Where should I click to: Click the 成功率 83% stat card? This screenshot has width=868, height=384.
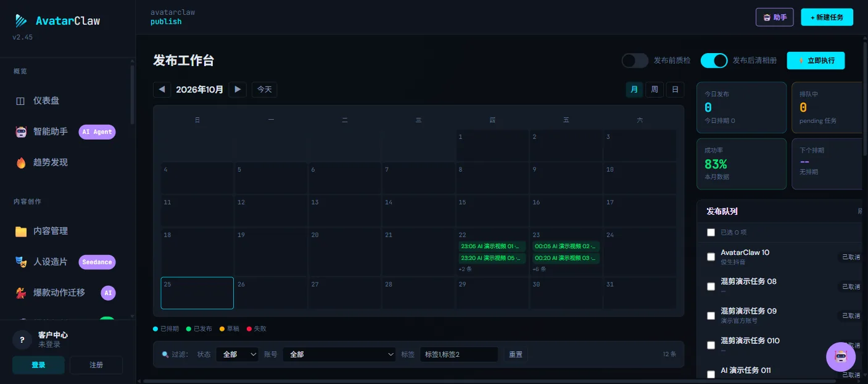tap(742, 164)
